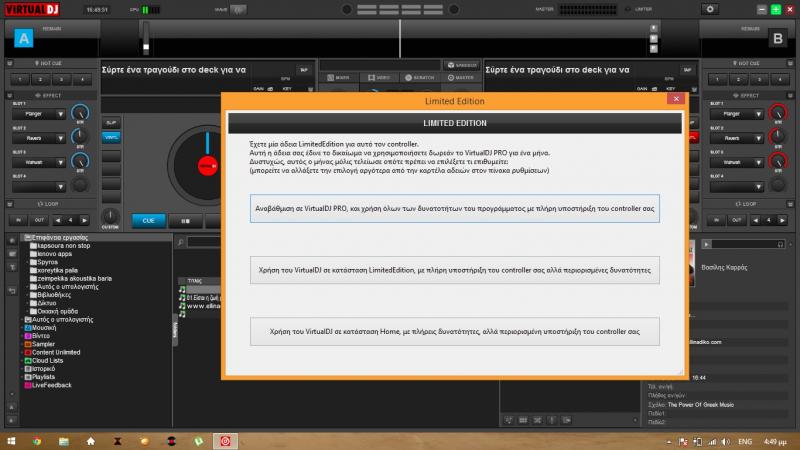Click deck B effect panel menu icon
The image size is (800, 450).
point(790,95)
